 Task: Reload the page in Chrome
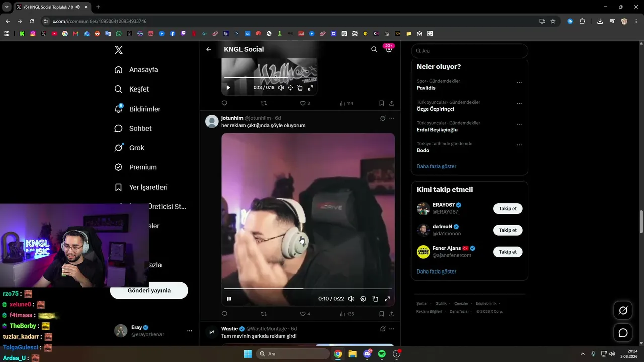coord(32,21)
